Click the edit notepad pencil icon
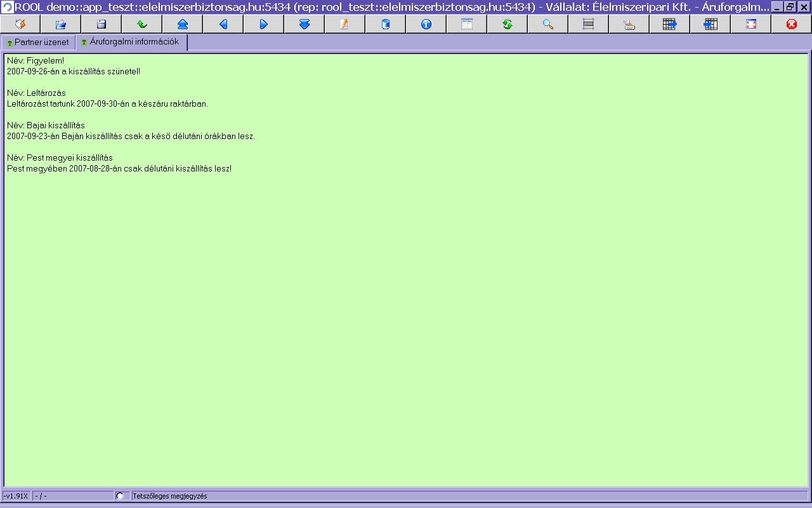 [x=344, y=24]
